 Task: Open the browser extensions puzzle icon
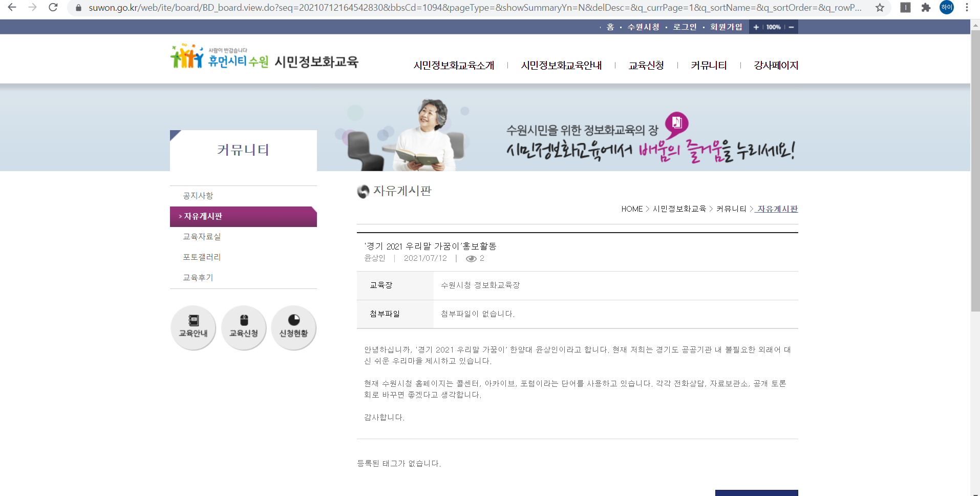point(926,8)
